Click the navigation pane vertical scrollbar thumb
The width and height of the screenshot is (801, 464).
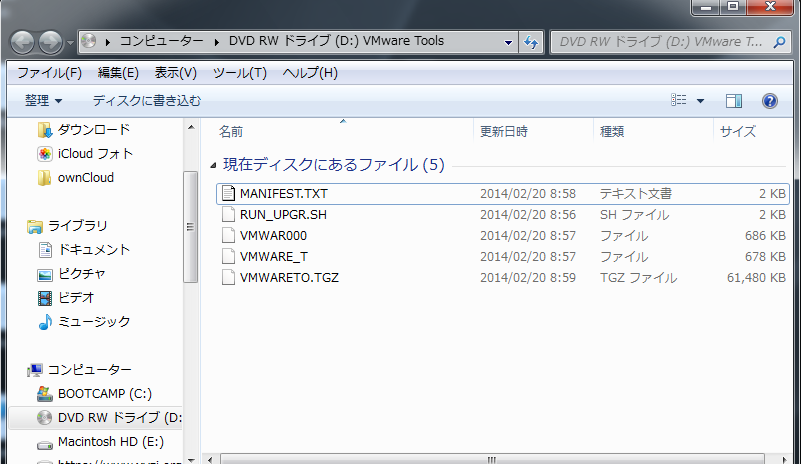(191, 227)
